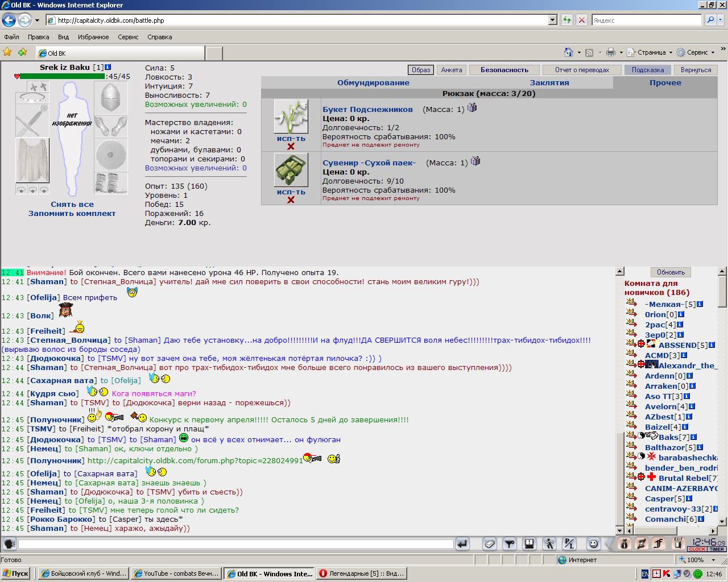Screen dimensions: 728x582
Task: Open the zoom level 100% dropdown
Action: 713,560
